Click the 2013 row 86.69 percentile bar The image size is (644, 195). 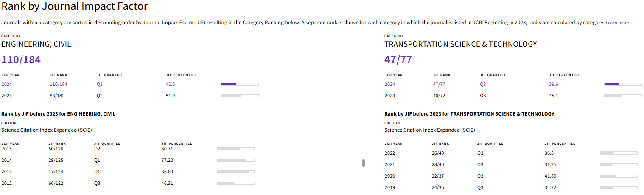(235, 172)
